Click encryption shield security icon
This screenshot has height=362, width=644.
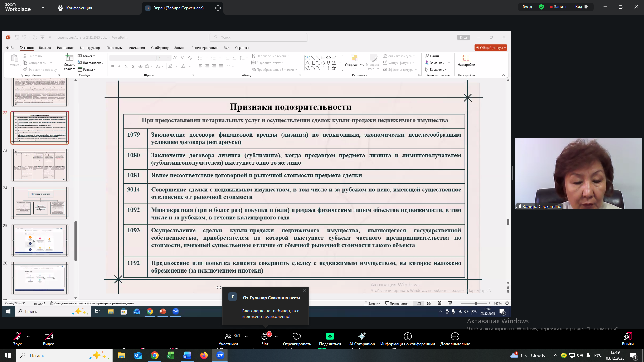[541, 7]
